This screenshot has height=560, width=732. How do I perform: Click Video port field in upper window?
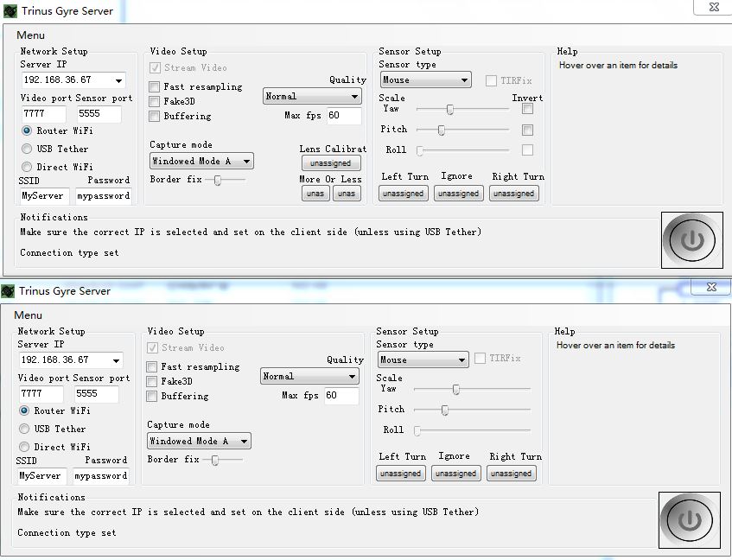[x=44, y=114]
